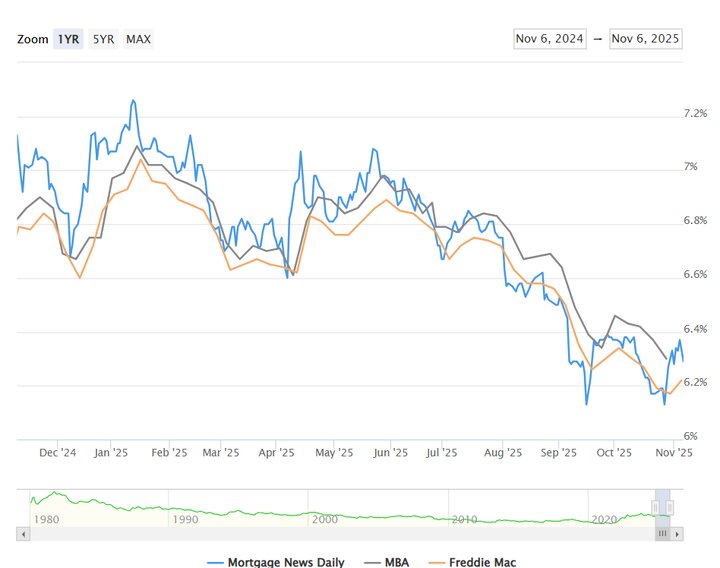The width and height of the screenshot is (720, 568).
Task: Click the navigator timeline at 2010
Action: click(463, 520)
